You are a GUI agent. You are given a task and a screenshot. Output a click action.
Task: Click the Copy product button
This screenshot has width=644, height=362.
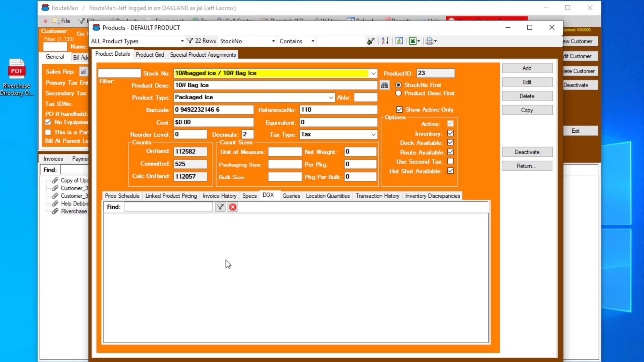(x=527, y=110)
